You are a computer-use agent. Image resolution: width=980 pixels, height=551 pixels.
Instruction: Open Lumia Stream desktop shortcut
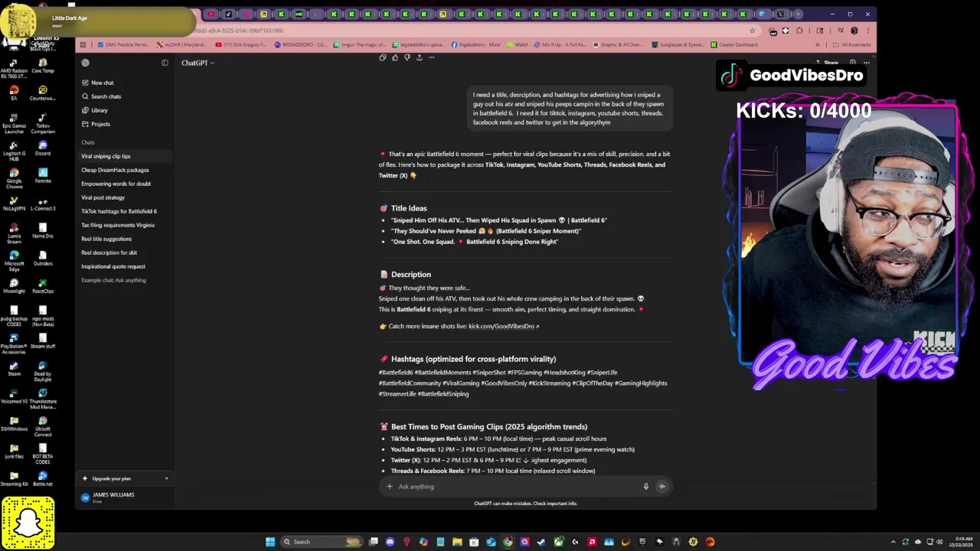(14, 233)
